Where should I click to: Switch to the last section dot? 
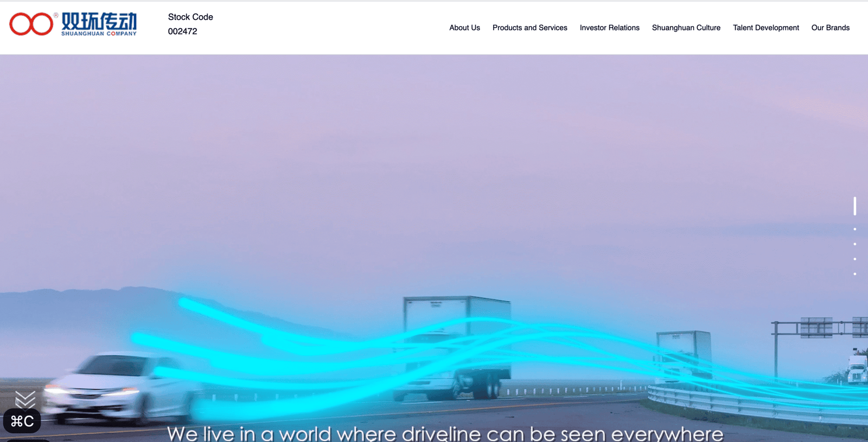(854, 274)
